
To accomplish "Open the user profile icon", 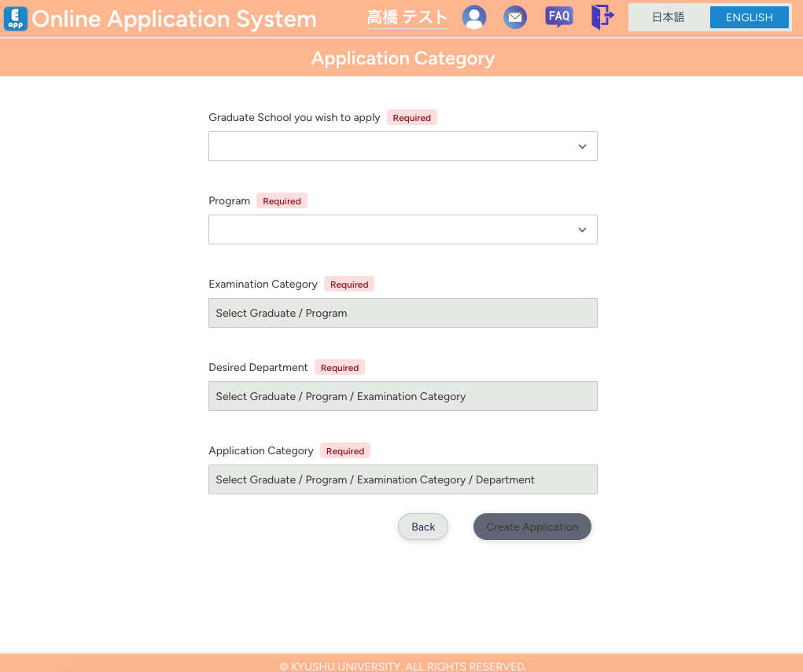I will click(474, 17).
